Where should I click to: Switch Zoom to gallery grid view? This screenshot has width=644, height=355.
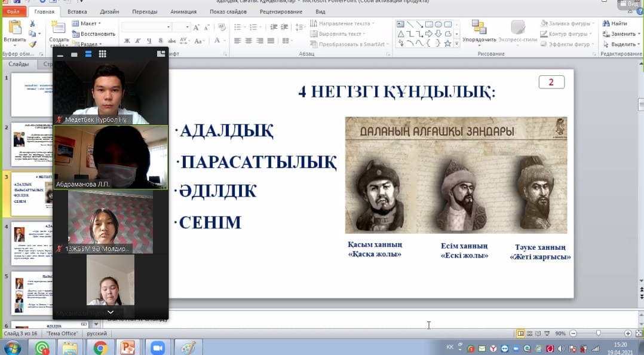pos(103,54)
